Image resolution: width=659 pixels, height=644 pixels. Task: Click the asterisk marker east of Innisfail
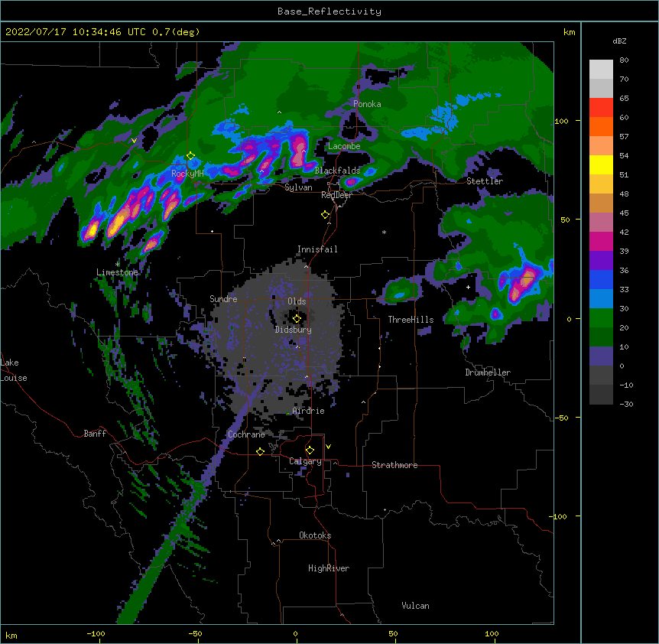pyautogui.click(x=384, y=232)
